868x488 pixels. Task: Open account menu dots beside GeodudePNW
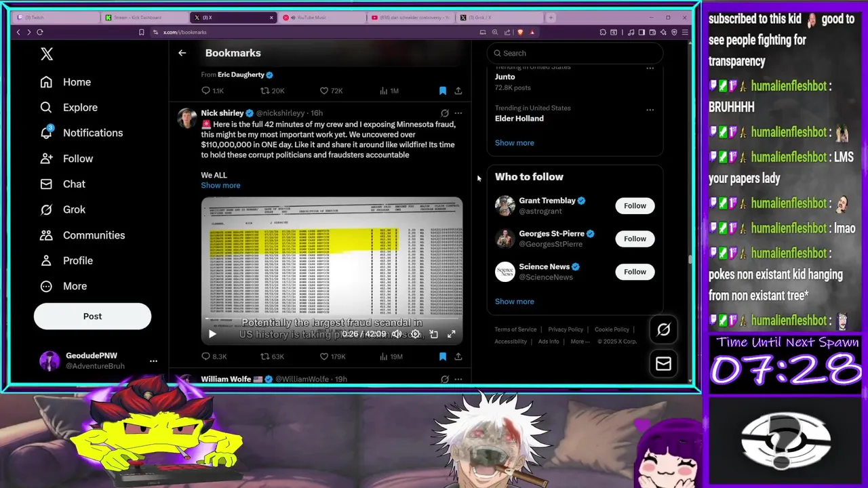click(153, 361)
